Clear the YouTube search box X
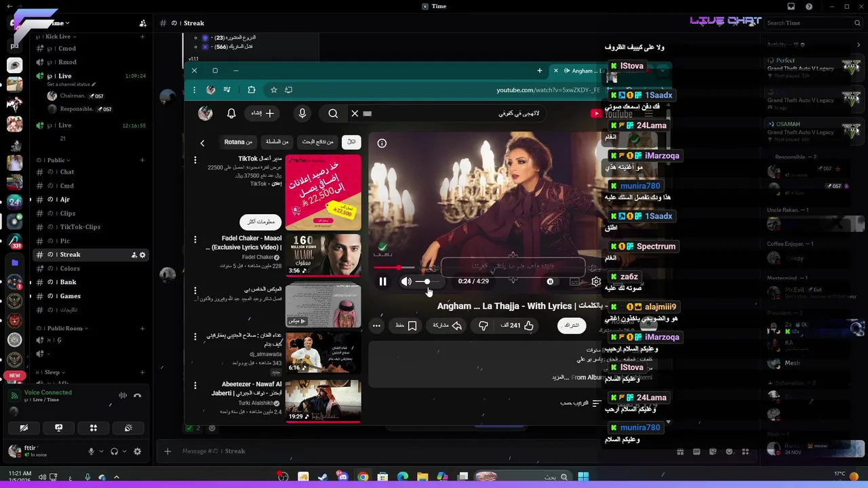Viewport: 868px width, 488px height. pos(355,113)
